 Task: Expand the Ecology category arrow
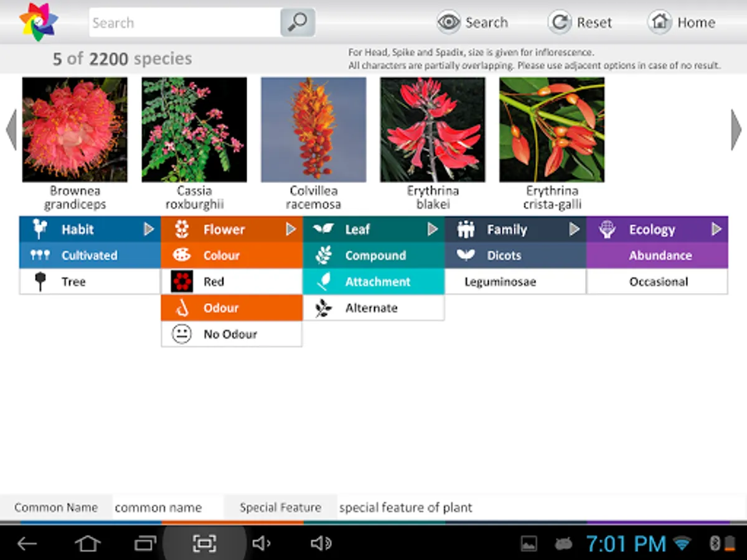(716, 230)
